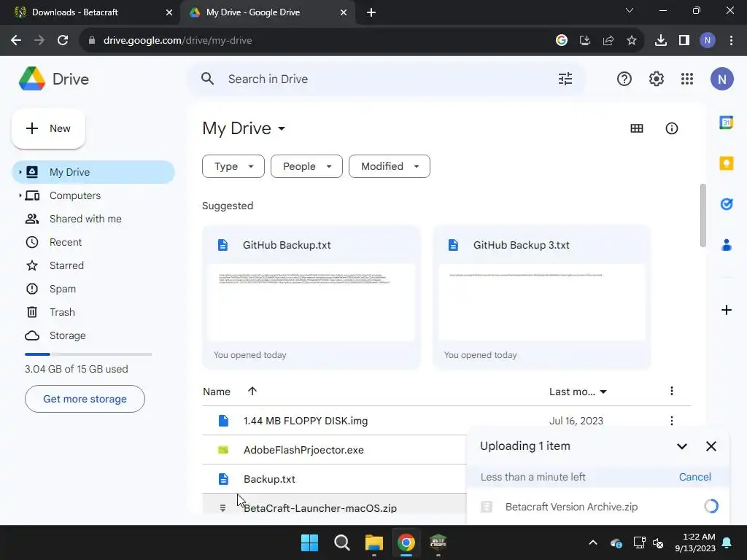Open the Help and support icon

624,79
